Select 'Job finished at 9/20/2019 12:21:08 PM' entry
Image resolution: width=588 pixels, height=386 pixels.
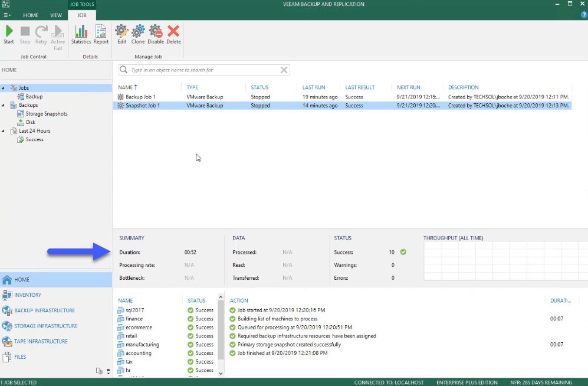pyautogui.click(x=282, y=353)
